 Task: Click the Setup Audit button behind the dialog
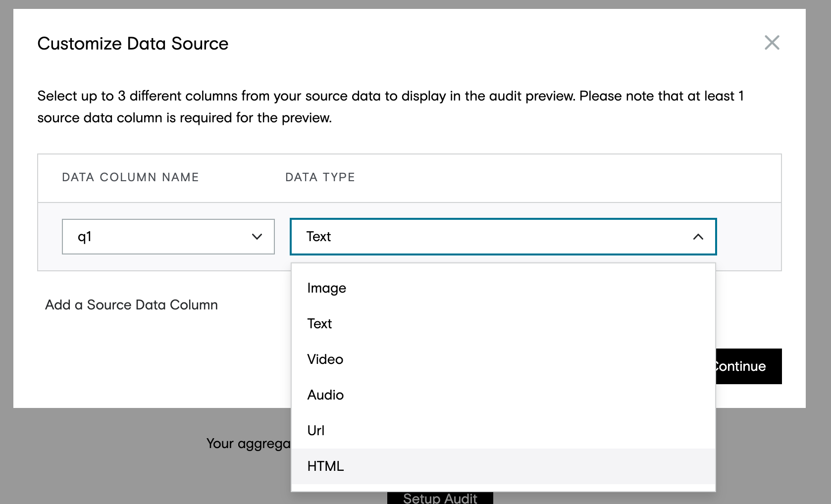tap(440, 498)
